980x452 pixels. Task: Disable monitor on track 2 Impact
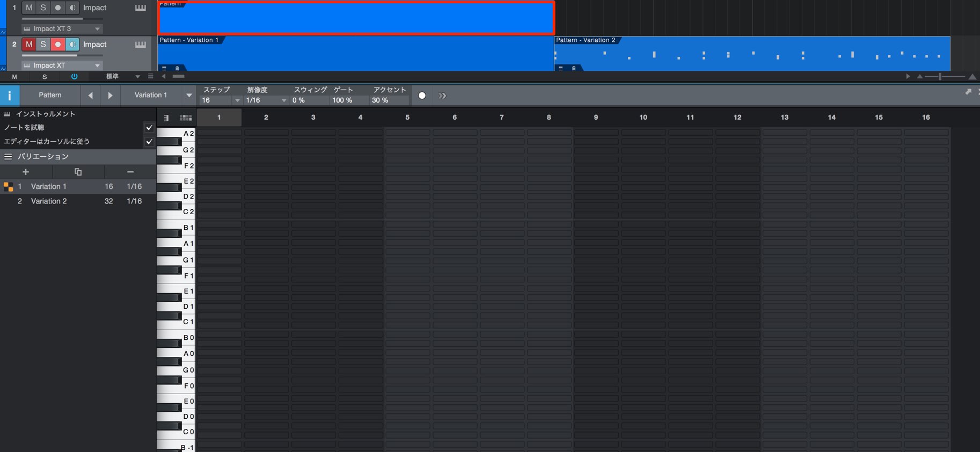pos(72,44)
